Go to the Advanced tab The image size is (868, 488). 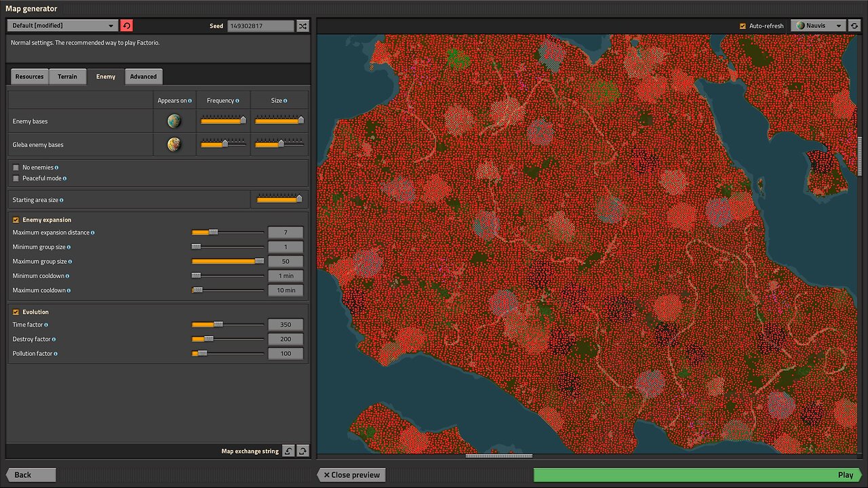pyautogui.click(x=143, y=77)
